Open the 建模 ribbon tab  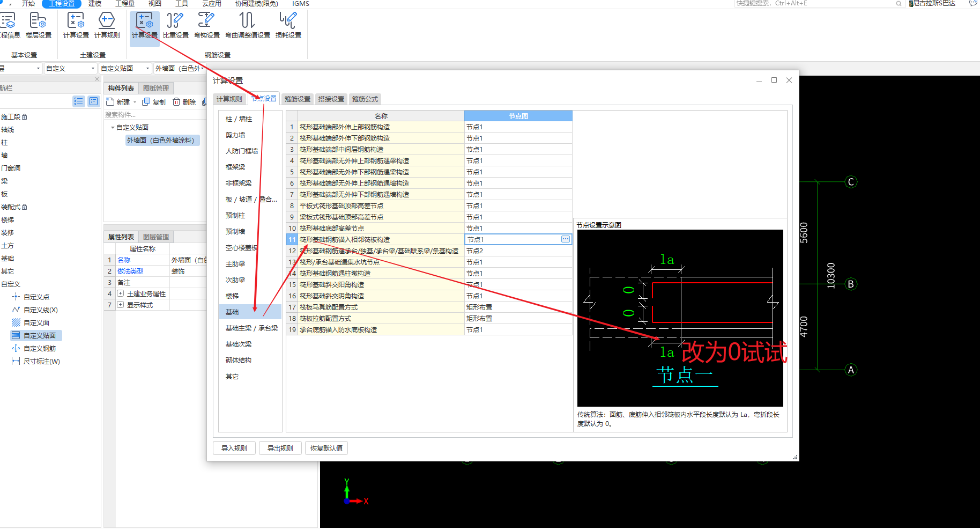[x=95, y=4]
